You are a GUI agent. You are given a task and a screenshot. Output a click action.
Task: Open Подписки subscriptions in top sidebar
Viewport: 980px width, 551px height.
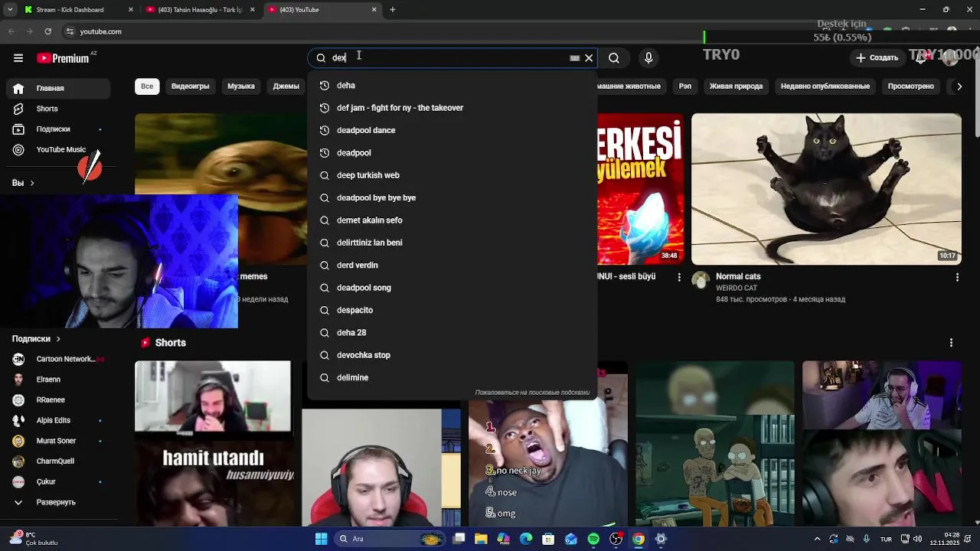[x=59, y=129]
